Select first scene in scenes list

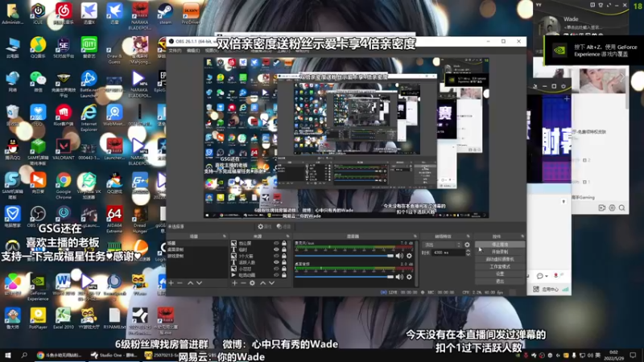tap(197, 244)
